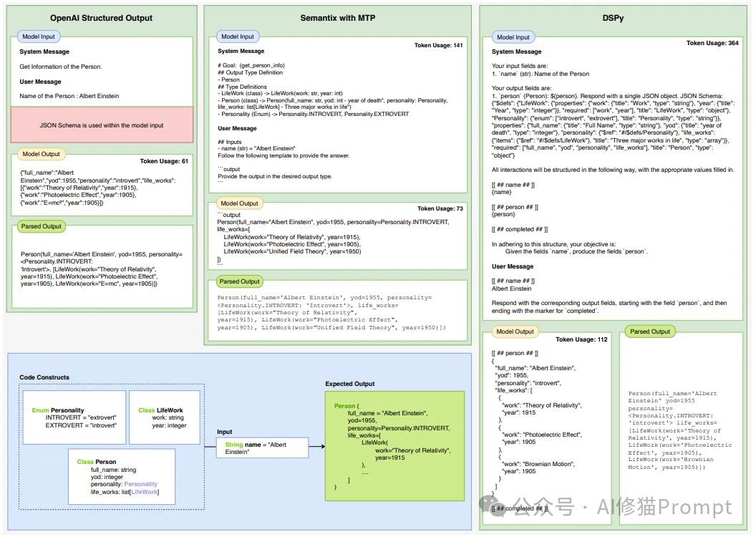Click the String name = "Albert Einstein" box
756x537 pixels.
point(262,447)
